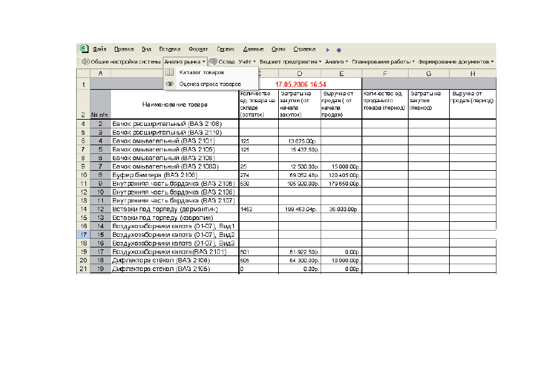The height and width of the screenshot is (392, 557).
Task: Expand the Учёт dropdown
Action: pos(247,62)
